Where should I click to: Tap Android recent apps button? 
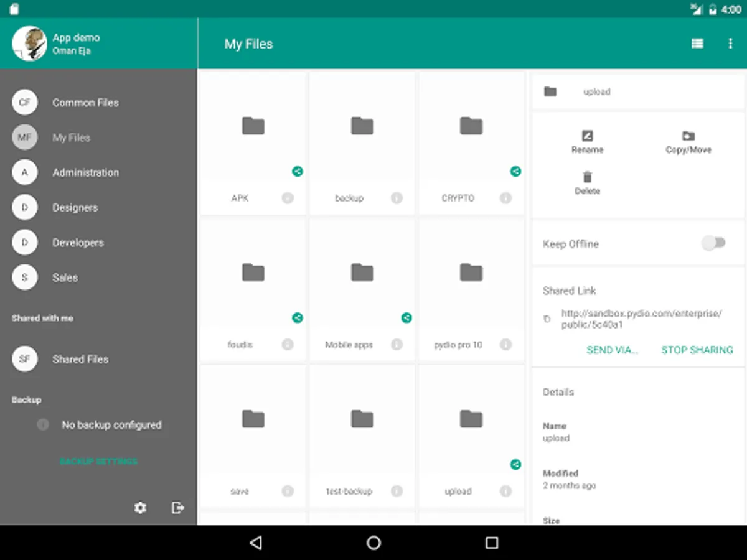(x=492, y=543)
